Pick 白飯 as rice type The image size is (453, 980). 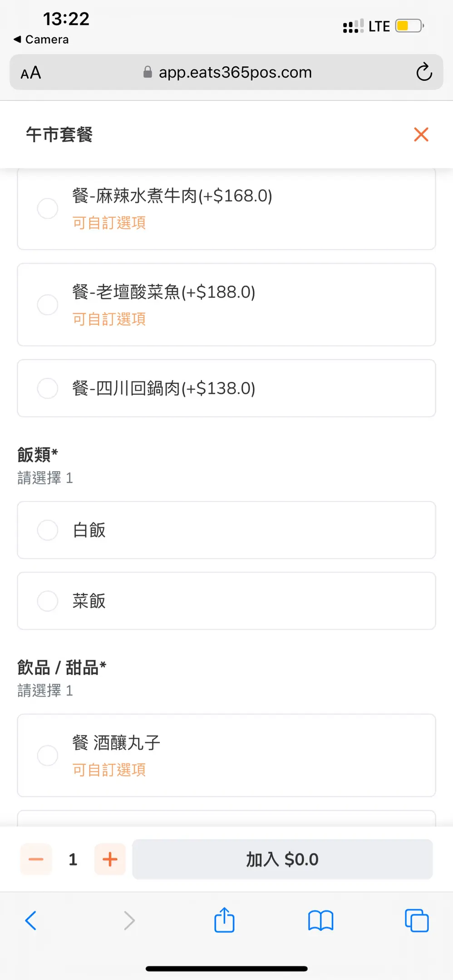(x=48, y=530)
